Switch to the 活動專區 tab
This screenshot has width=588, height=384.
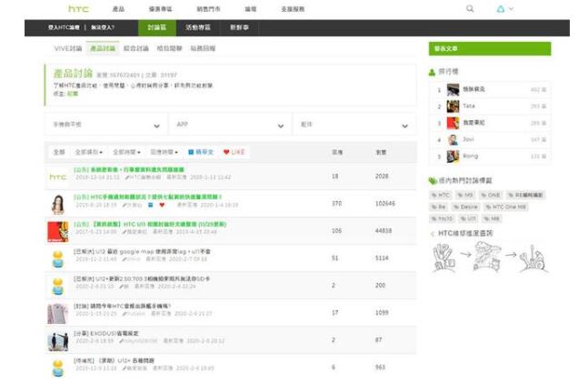click(198, 28)
